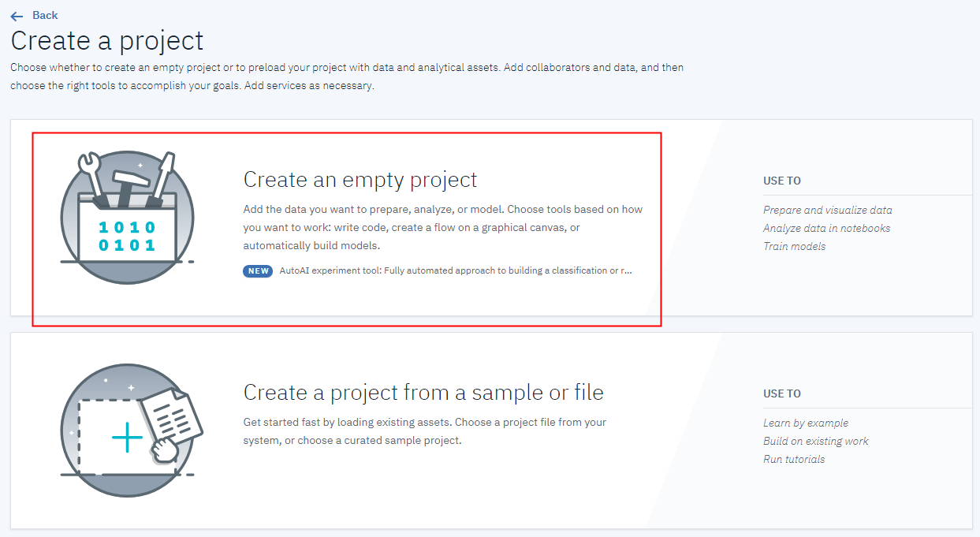Viewport: 980px width, 537px height.
Task: Open the Build on existing work link
Action: tap(815, 441)
